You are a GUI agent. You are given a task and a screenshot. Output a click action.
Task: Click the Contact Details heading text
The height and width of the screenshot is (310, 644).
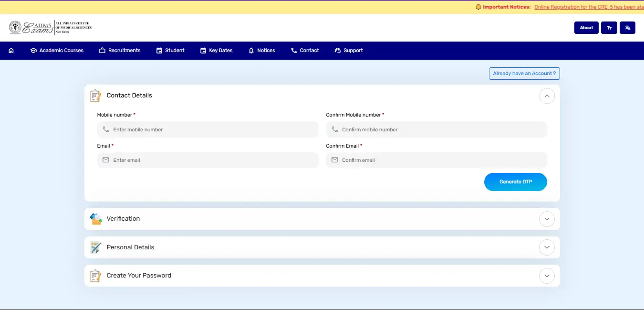pos(129,96)
